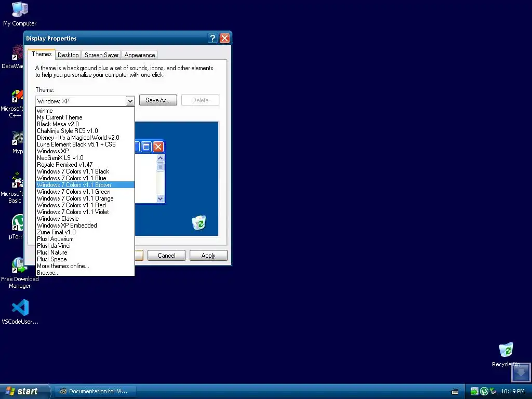Select Windows Classic theme
532x399 pixels.
pos(85,219)
